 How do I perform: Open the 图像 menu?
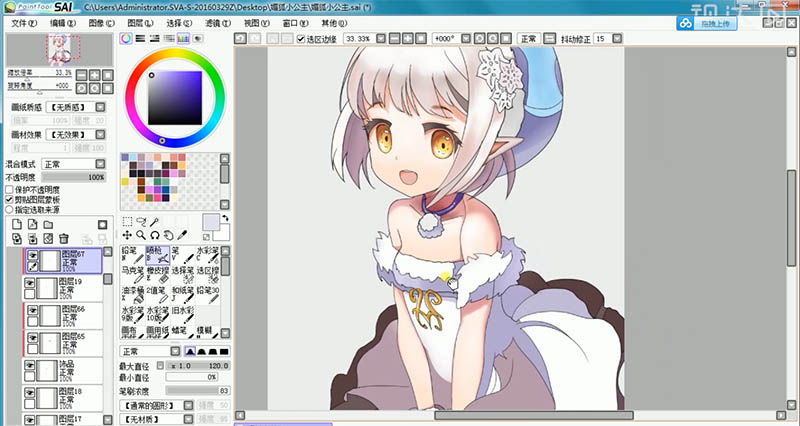102,23
